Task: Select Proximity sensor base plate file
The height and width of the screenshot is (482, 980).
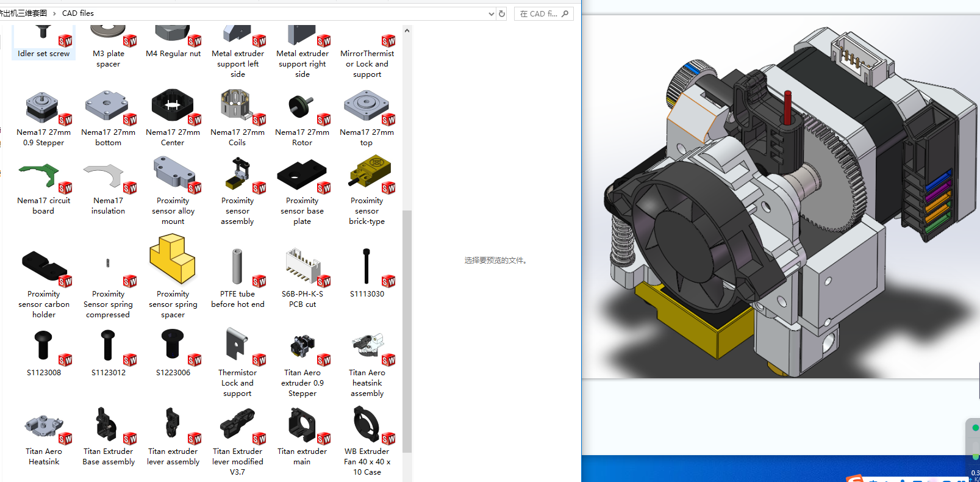Action: (302, 192)
